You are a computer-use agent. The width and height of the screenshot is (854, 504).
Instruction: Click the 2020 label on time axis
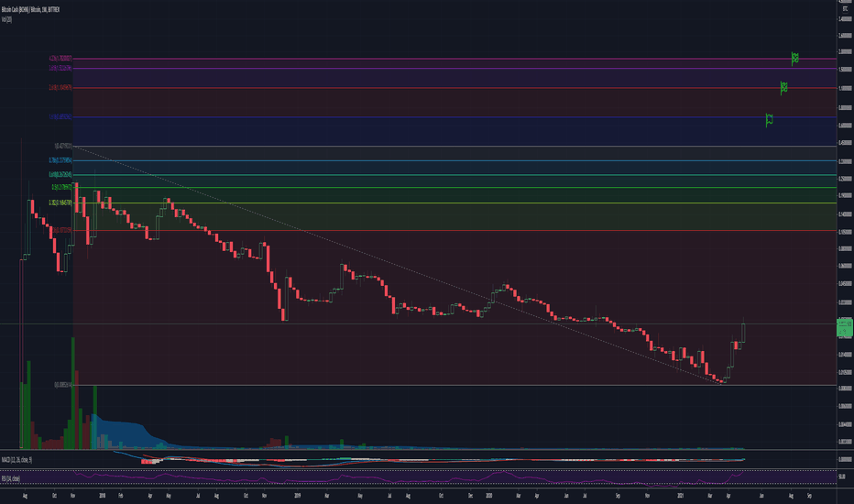click(489, 496)
